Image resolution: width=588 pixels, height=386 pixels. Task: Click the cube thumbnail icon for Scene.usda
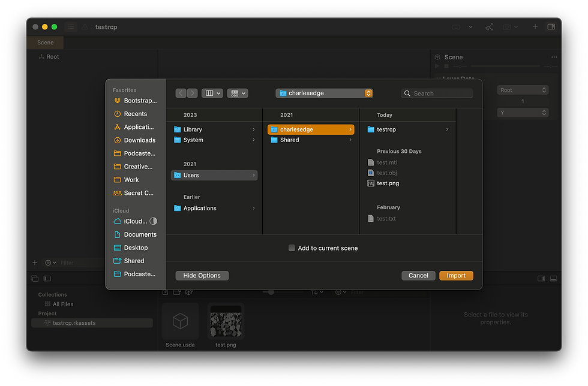point(181,322)
